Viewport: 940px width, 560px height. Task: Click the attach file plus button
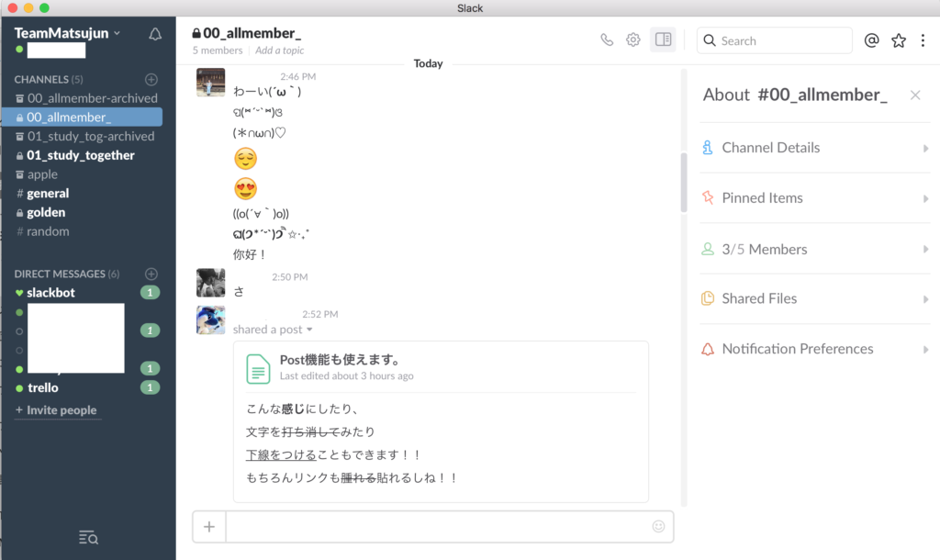[x=209, y=527]
